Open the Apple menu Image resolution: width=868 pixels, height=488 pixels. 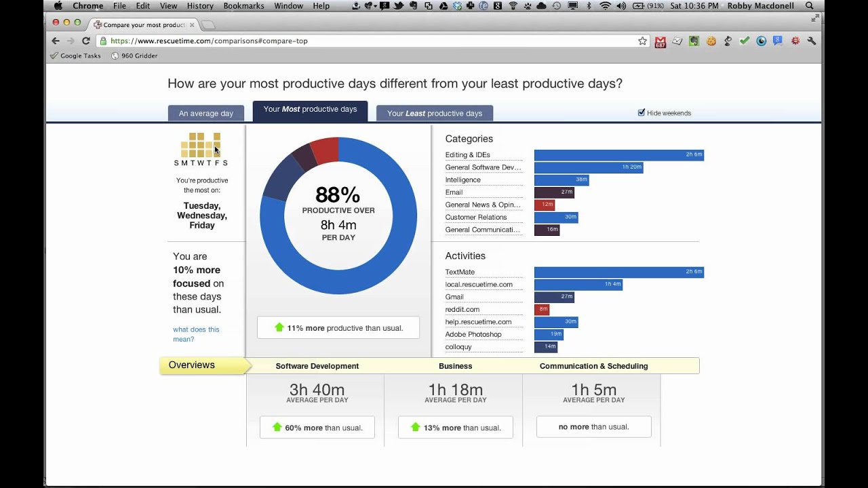[x=58, y=5]
